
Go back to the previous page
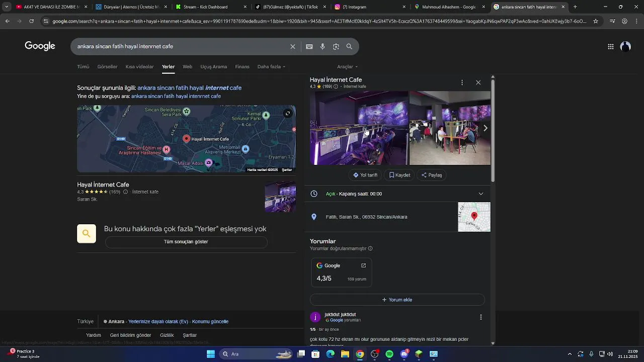pos(8,21)
